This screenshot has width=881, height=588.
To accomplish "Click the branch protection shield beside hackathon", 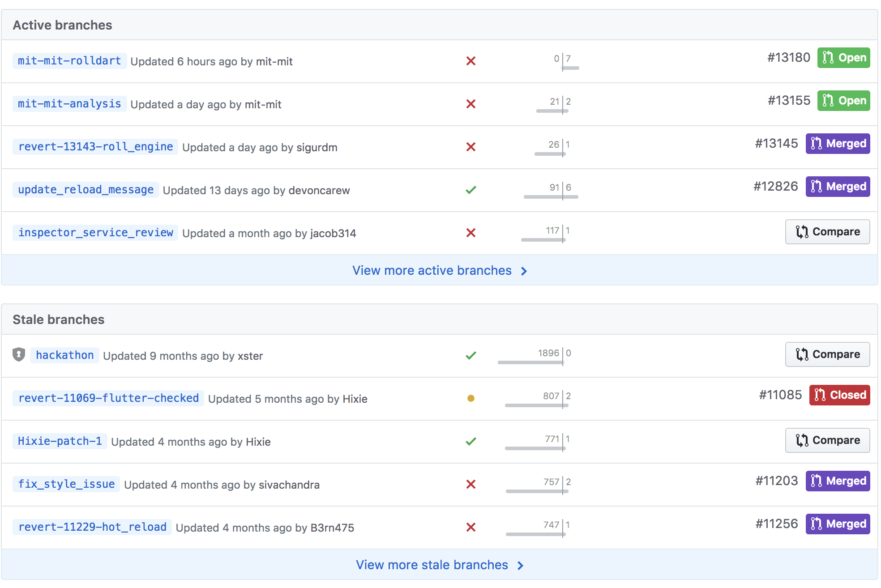I will pyautogui.click(x=18, y=355).
